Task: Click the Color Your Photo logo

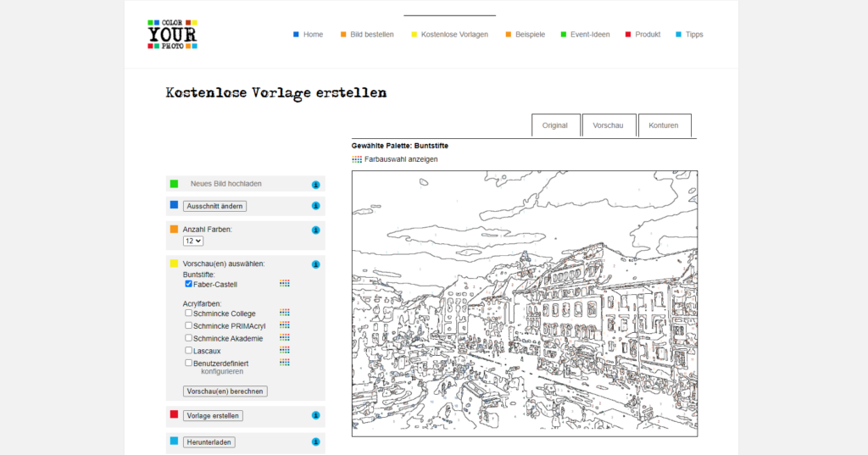Action: coord(172,35)
